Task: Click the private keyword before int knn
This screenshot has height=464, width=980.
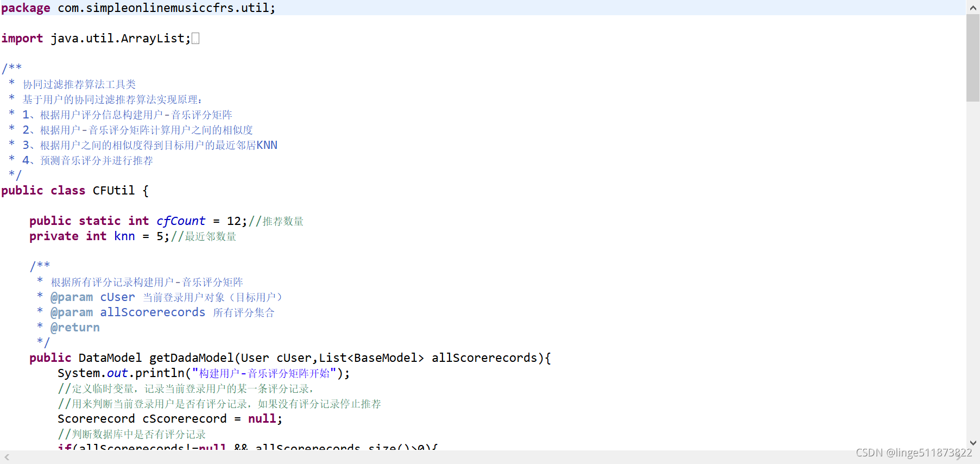Action: (x=54, y=236)
